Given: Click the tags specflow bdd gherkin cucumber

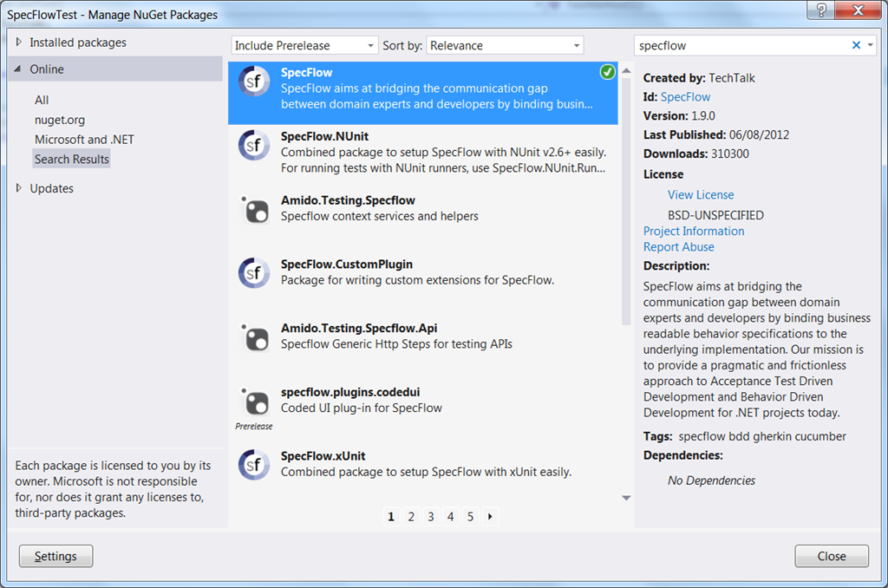Looking at the screenshot, I should [x=761, y=436].
